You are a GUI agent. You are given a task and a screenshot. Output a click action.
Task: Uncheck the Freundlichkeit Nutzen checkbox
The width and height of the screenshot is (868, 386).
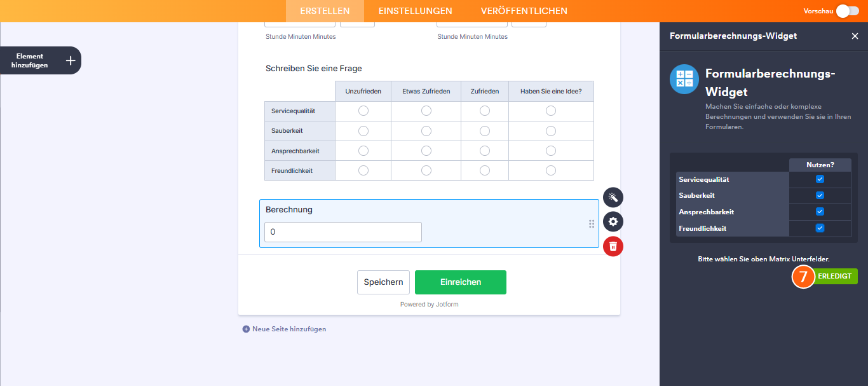tap(820, 228)
